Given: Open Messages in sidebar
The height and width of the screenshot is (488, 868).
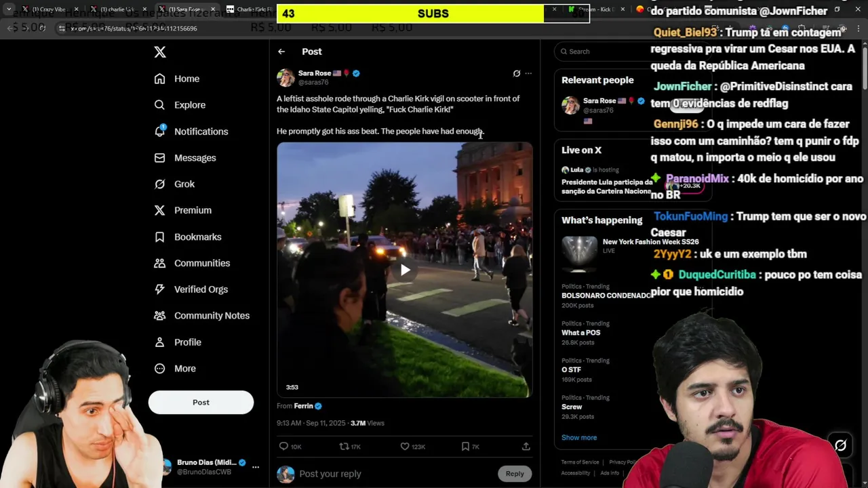Looking at the screenshot, I should (185, 158).
